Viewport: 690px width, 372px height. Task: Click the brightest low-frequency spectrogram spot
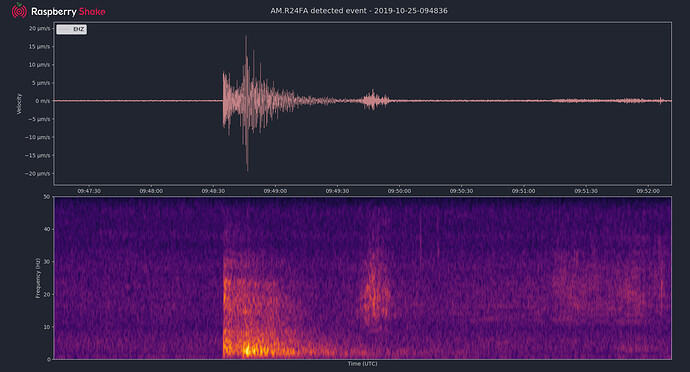coord(247,351)
